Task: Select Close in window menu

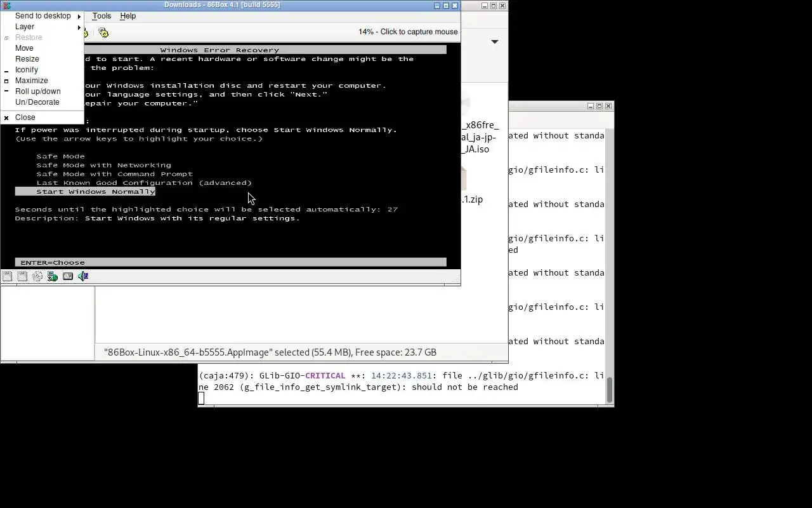Action: pyautogui.click(x=43, y=117)
